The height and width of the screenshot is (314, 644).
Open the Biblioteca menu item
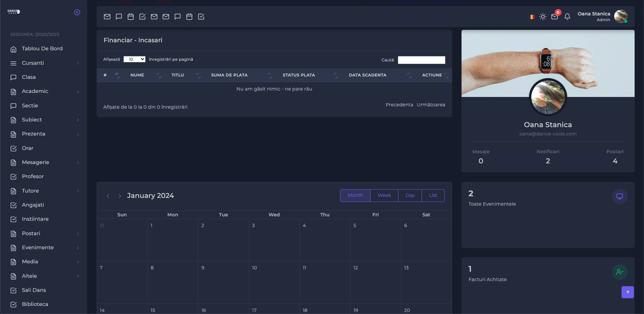pos(44,304)
